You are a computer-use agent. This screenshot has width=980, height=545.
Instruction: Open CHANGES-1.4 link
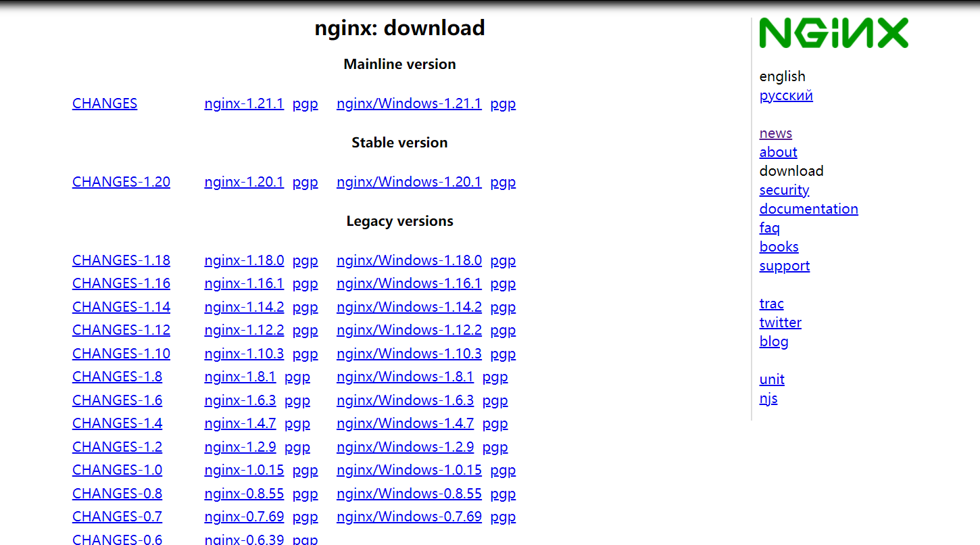pyautogui.click(x=117, y=423)
